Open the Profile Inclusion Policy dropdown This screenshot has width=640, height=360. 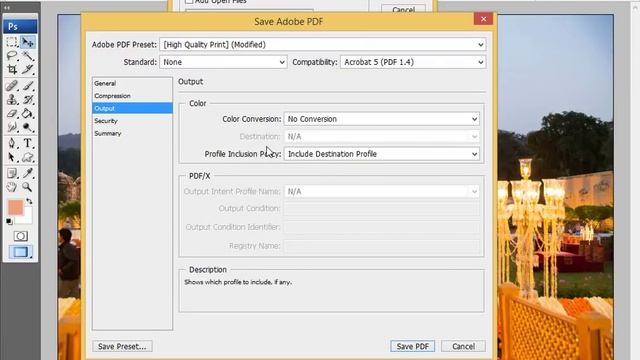tap(382, 154)
